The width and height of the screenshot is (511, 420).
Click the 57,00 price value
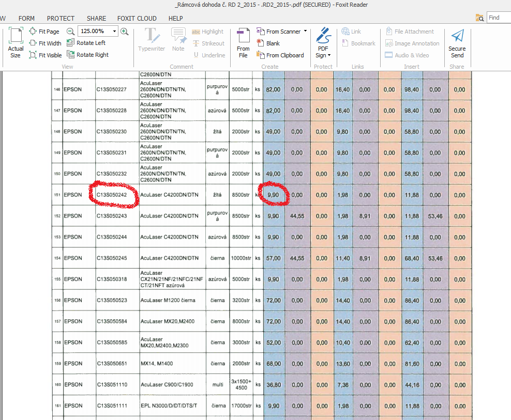(x=274, y=258)
